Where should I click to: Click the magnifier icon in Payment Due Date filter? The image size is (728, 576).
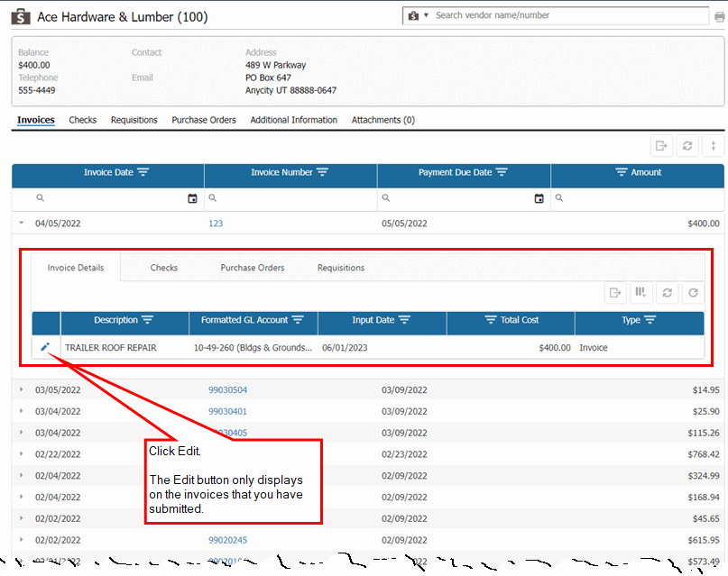pyautogui.click(x=386, y=198)
